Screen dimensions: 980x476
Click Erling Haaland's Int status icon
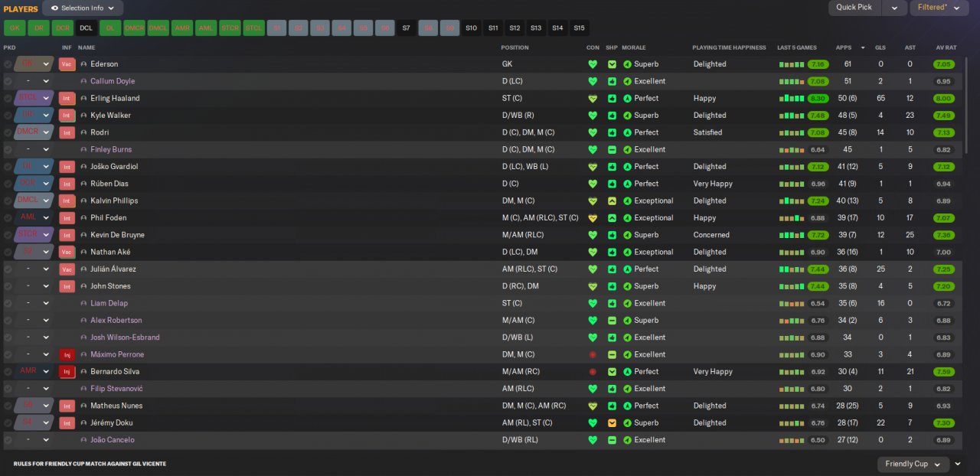point(67,99)
